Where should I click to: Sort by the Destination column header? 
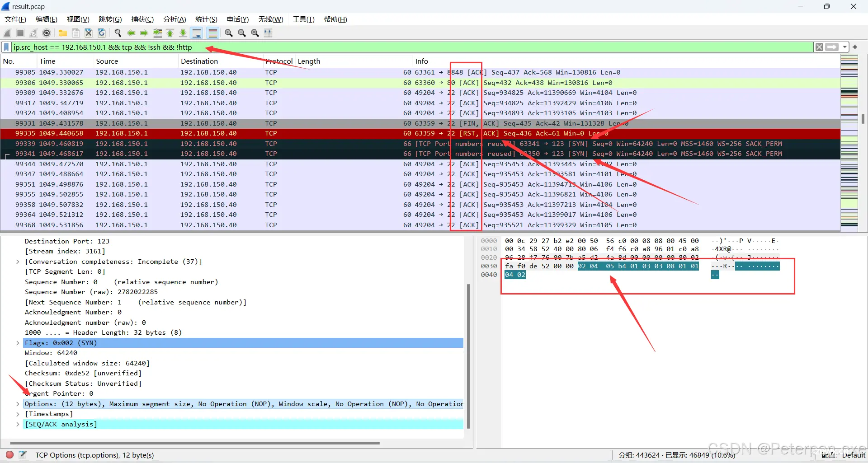click(x=221, y=61)
